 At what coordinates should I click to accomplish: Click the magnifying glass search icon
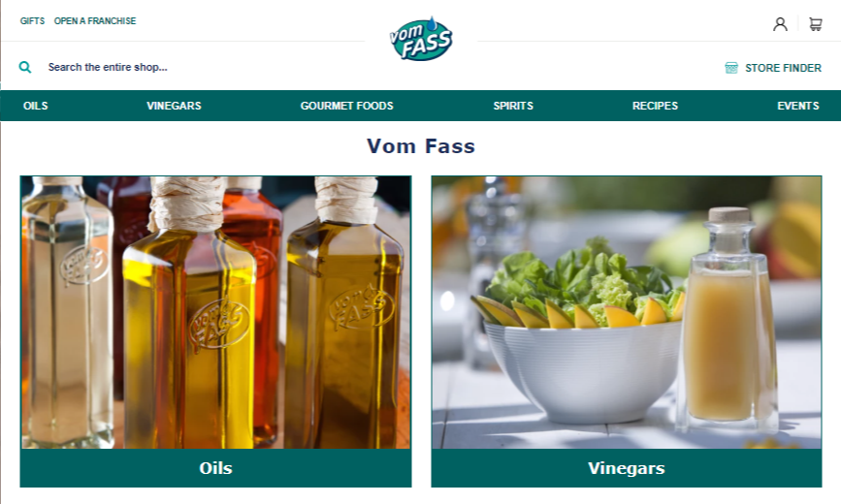tap(24, 67)
